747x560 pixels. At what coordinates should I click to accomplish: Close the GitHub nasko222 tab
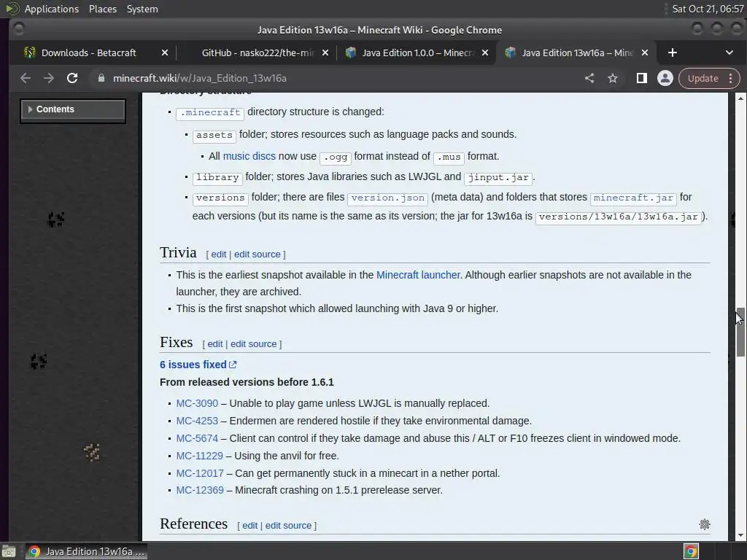(325, 52)
